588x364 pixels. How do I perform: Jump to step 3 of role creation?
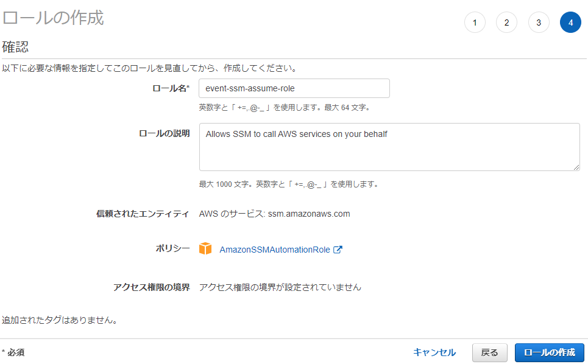(x=539, y=21)
